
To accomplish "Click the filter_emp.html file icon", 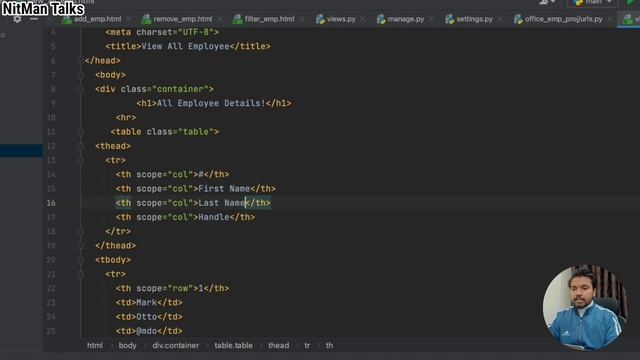I will [238, 19].
